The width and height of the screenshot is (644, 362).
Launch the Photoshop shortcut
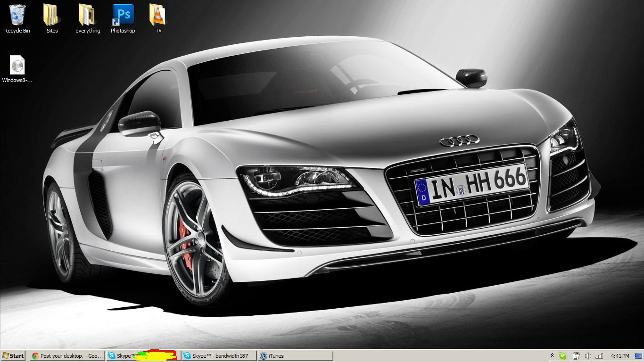123,15
